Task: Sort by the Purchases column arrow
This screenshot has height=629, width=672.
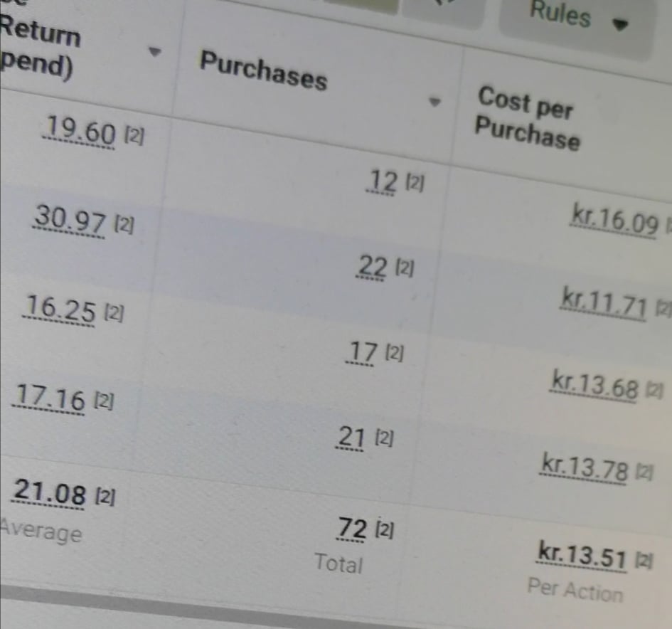Action: [x=434, y=102]
